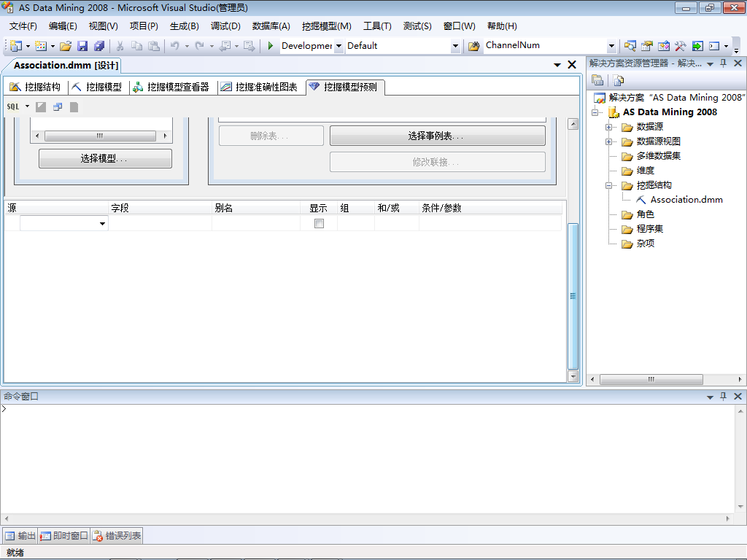The height and width of the screenshot is (560, 747).
Task: Click Solution Explorer horizontal scrollbar thumb
Action: pos(651,379)
